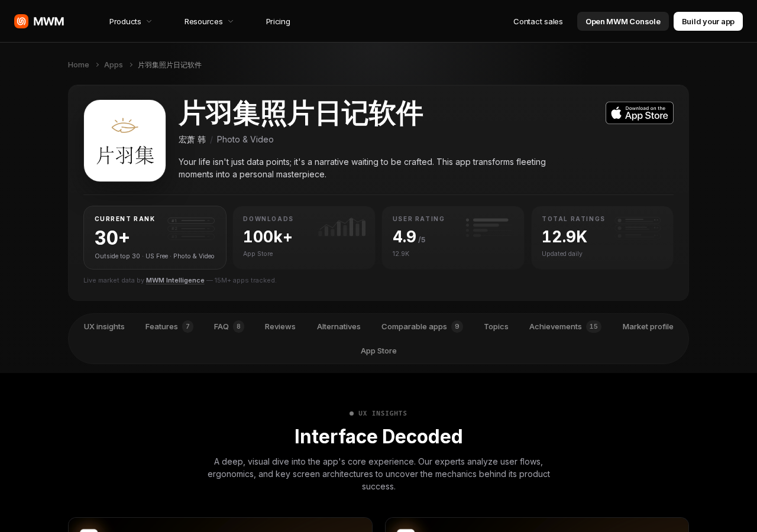
Task: Click the MWM logo icon
Action: pos(21,21)
